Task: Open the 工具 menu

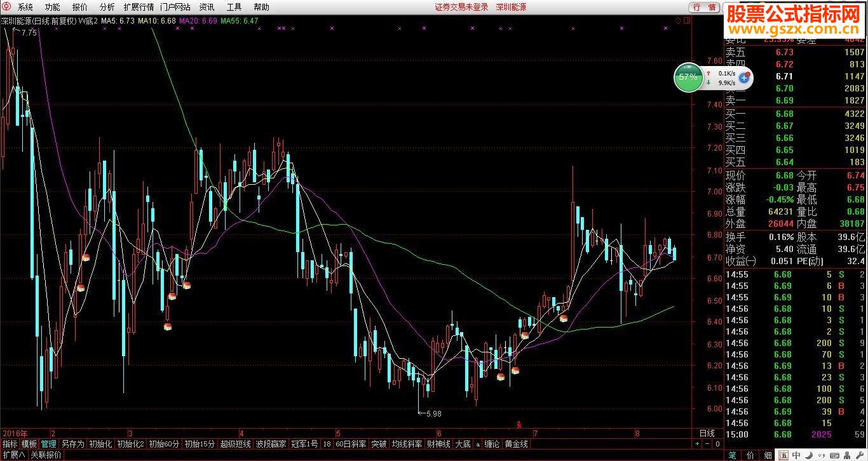Action: (234, 7)
